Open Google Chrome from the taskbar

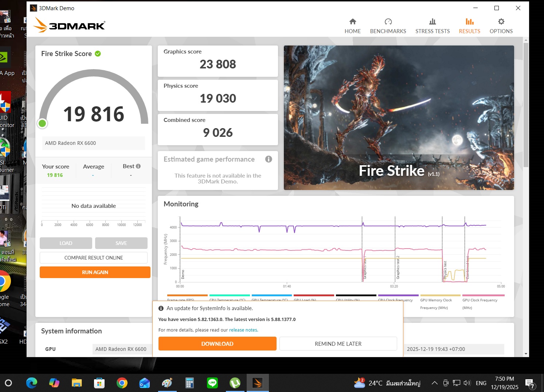click(x=122, y=383)
